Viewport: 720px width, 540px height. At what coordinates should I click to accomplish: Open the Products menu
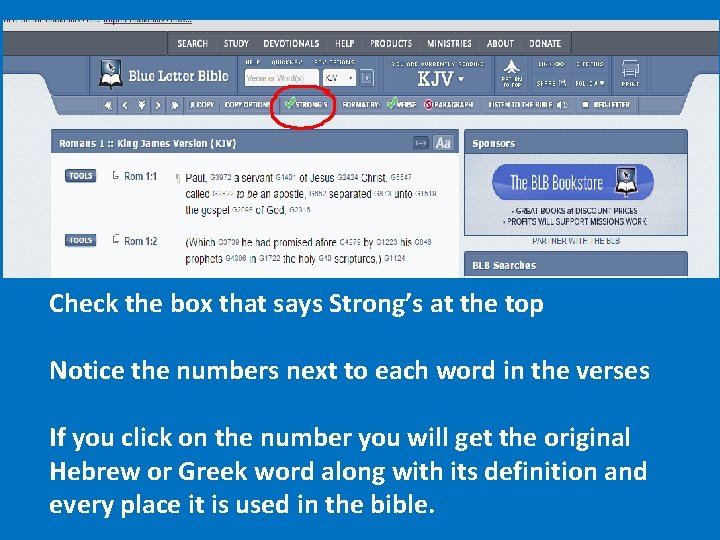[391, 44]
